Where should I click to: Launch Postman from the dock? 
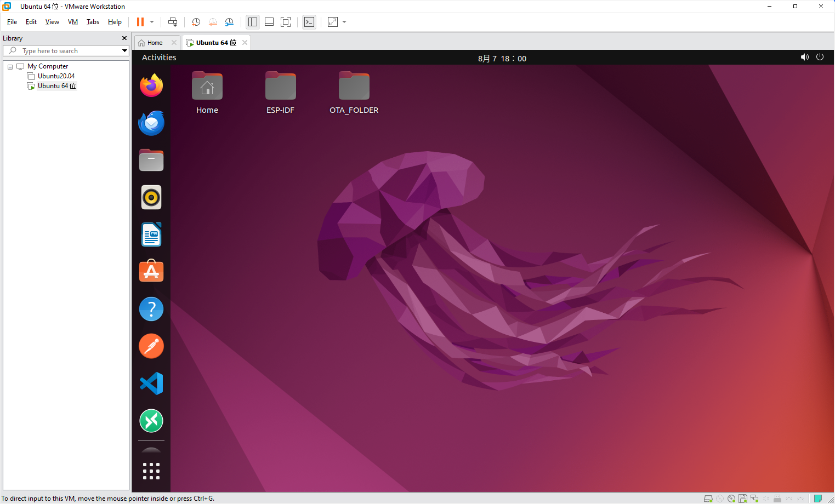coord(151,346)
